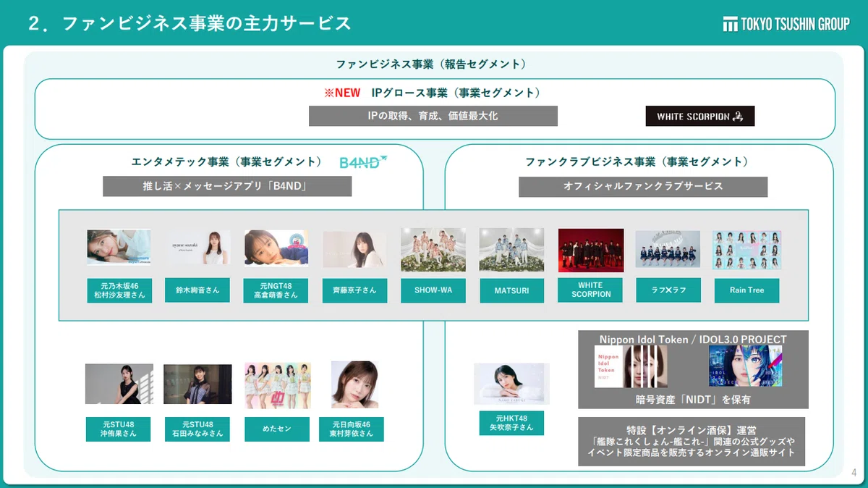Open the ラフ×ラフ group photo
This screenshot has height=488, width=868.
coord(668,249)
